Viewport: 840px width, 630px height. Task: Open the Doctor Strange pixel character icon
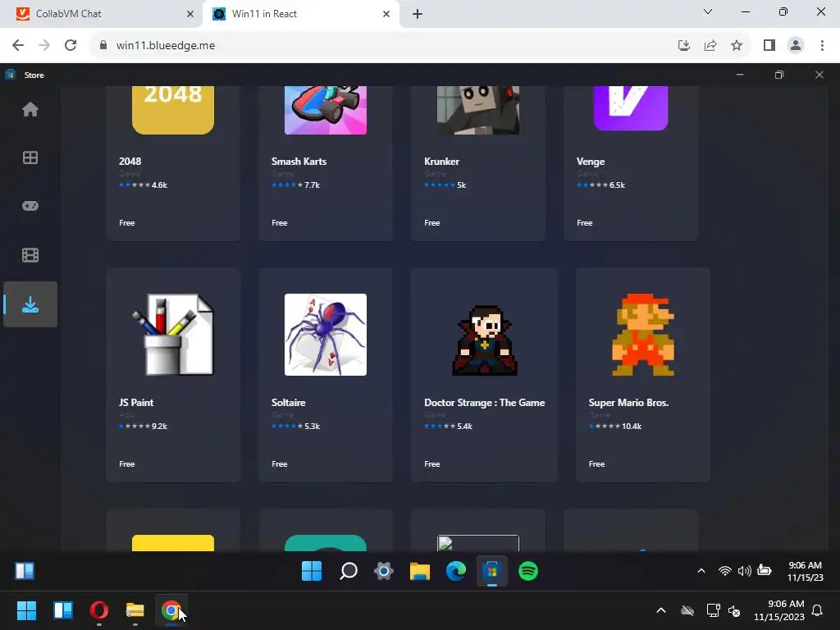point(484,340)
